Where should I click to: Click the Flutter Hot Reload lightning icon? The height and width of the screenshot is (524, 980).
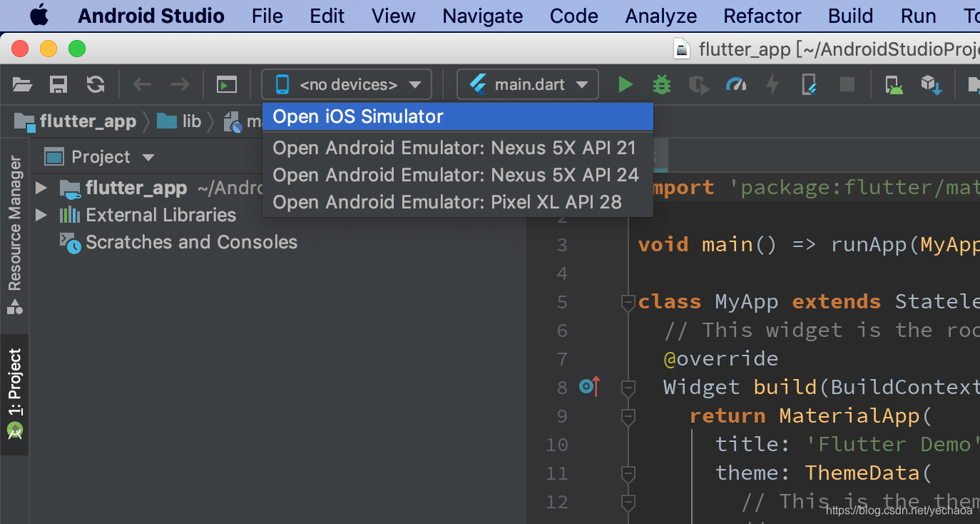tap(772, 85)
